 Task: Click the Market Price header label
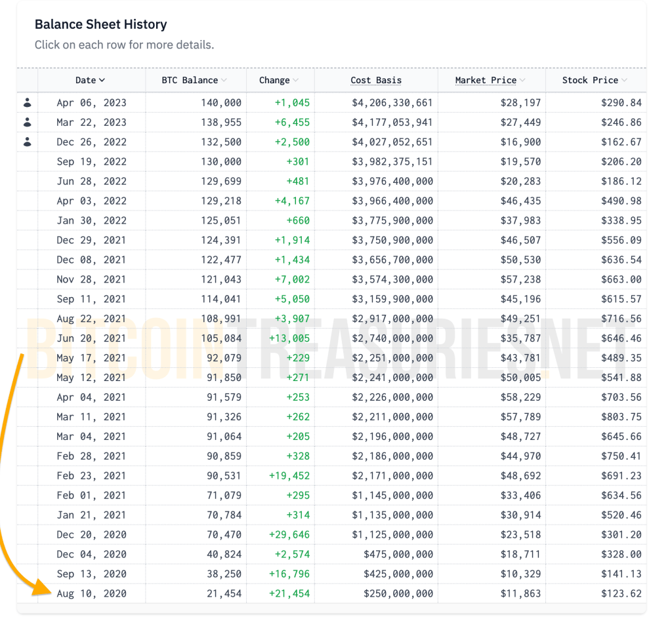[486, 81]
